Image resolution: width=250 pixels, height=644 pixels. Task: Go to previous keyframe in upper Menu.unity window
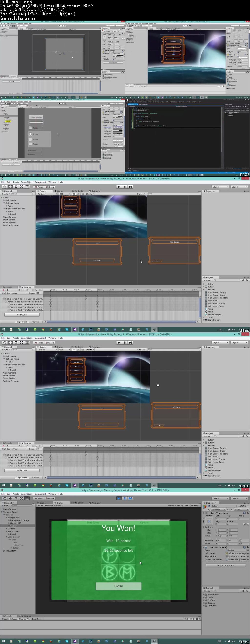[x=19, y=290]
